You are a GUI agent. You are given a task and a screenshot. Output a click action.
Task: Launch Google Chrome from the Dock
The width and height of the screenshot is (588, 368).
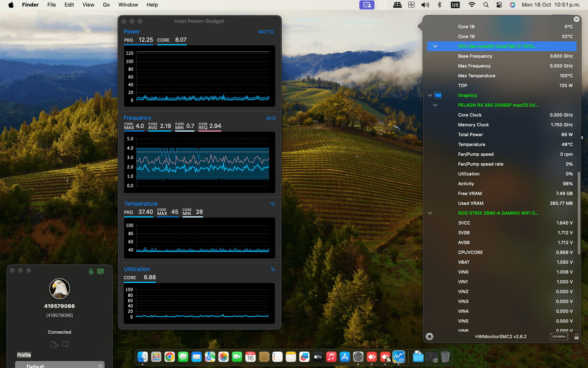tap(169, 357)
